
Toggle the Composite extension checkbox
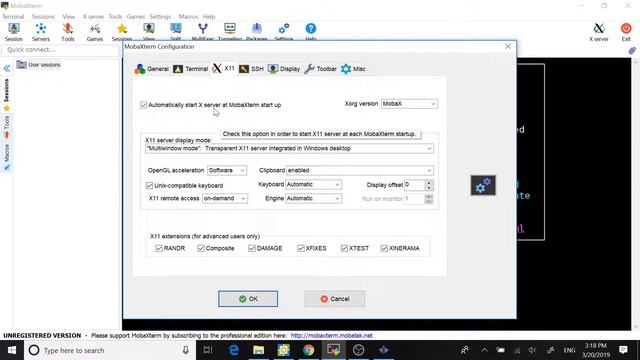(201, 248)
